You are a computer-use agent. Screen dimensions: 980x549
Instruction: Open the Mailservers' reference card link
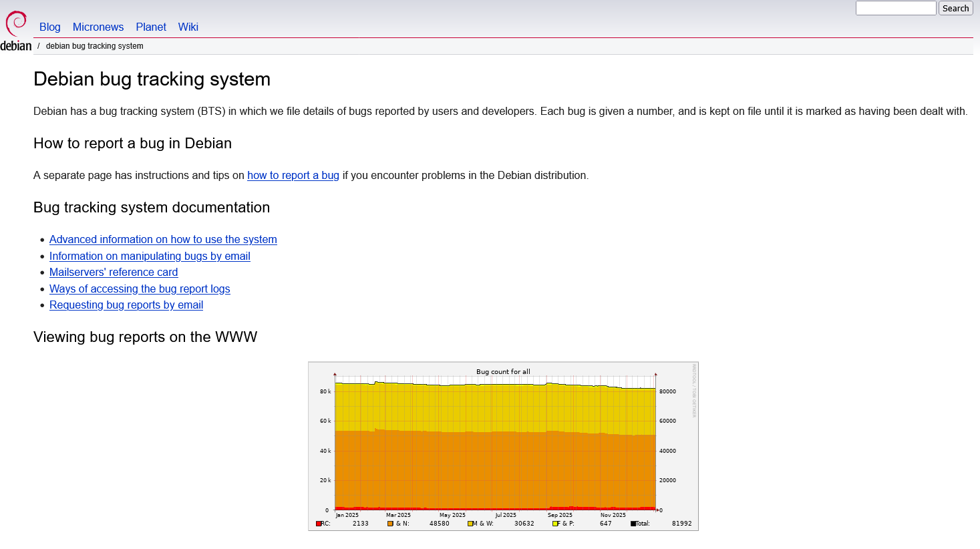point(114,272)
